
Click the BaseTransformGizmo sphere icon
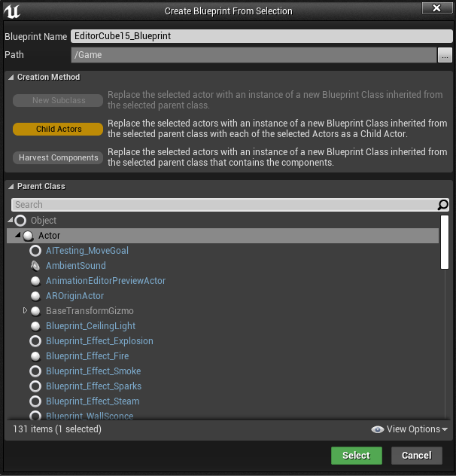coord(35,311)
